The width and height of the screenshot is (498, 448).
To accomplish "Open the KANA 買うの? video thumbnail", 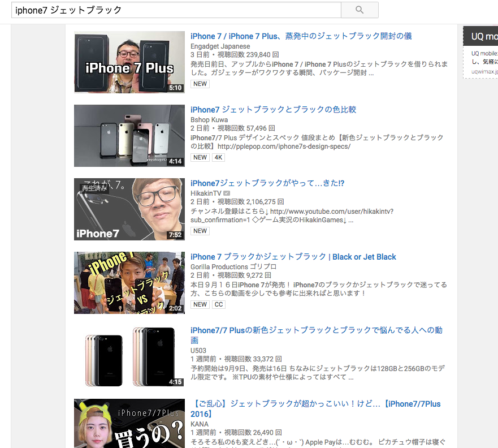I will 129,423.
